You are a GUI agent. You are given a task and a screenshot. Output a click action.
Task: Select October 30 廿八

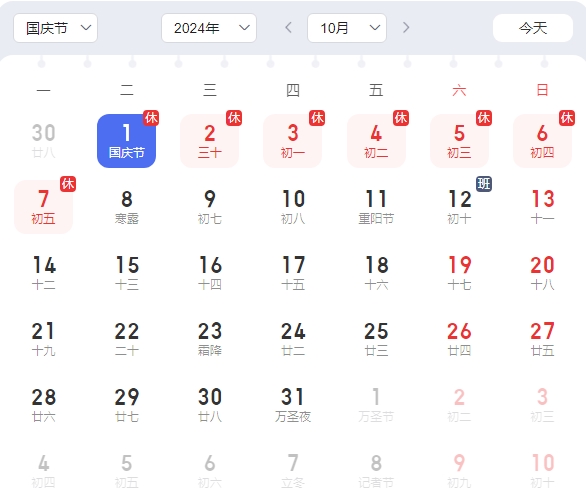point(210,405)
